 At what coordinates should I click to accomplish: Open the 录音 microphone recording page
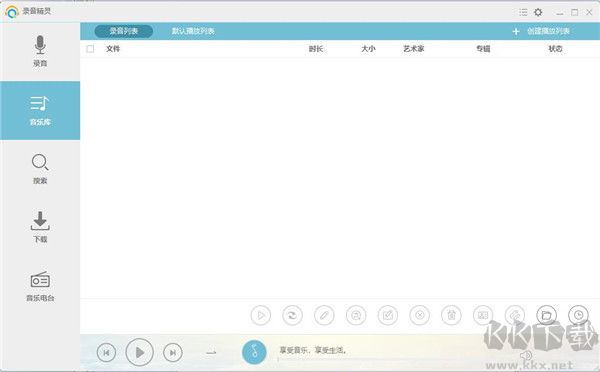(40, 51)
